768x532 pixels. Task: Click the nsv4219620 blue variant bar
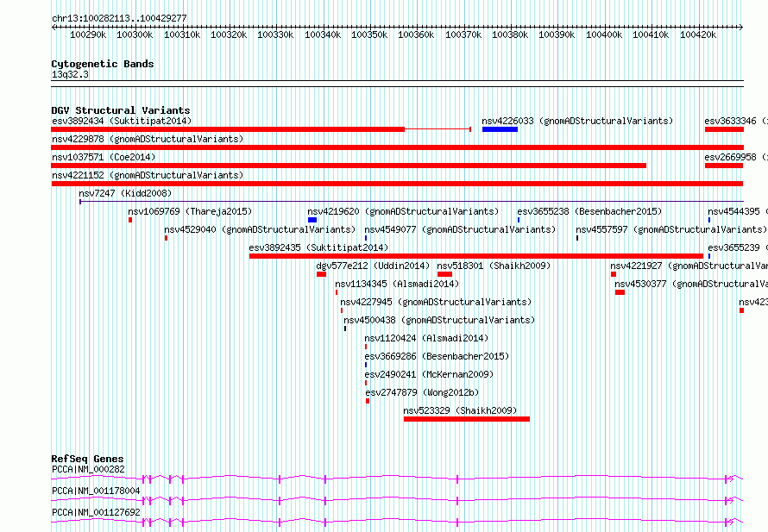point(312,220)
